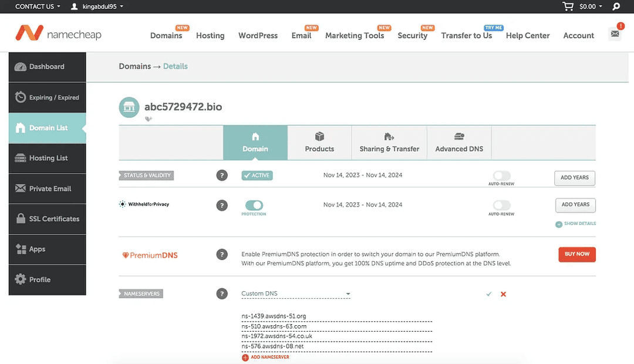Edit nameserver ns-510.awsdns-63.com field
The height and width of the screenshot is (364, 634).
(x=337, y=326)
